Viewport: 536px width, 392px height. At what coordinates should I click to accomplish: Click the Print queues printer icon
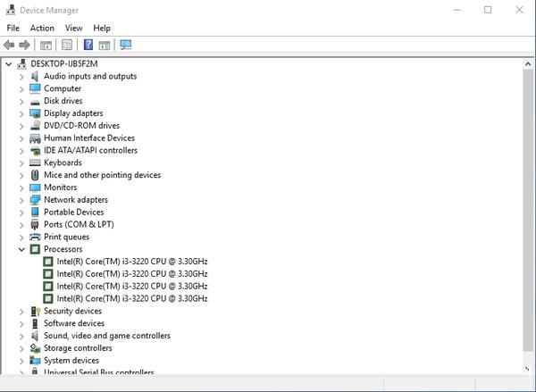(35, 237)
